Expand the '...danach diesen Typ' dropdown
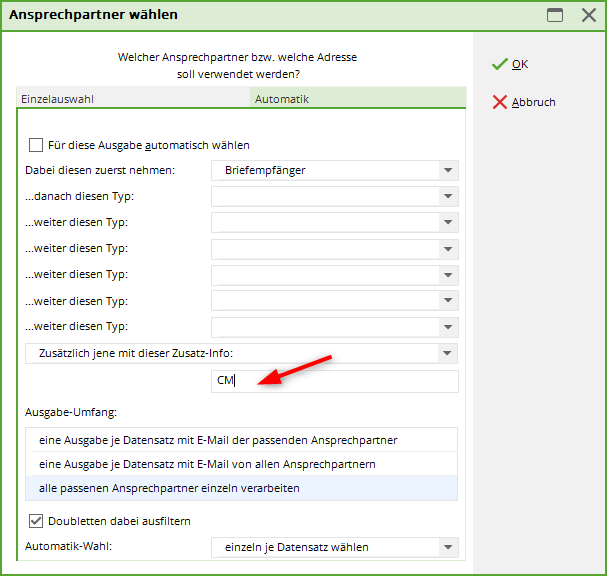This screenshot has width=607, height=576. pos(447,197)
